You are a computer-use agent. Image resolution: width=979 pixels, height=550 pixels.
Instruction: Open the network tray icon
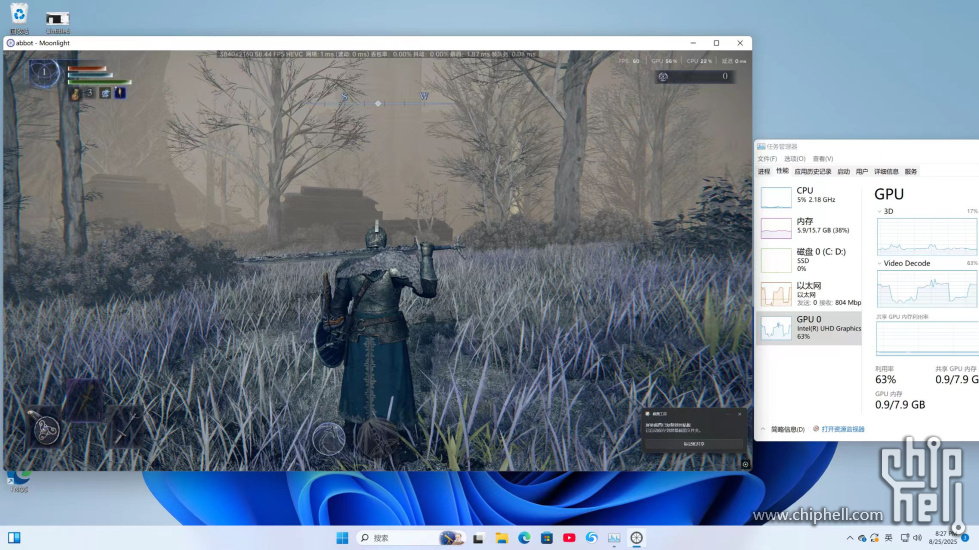click(905, 538)
